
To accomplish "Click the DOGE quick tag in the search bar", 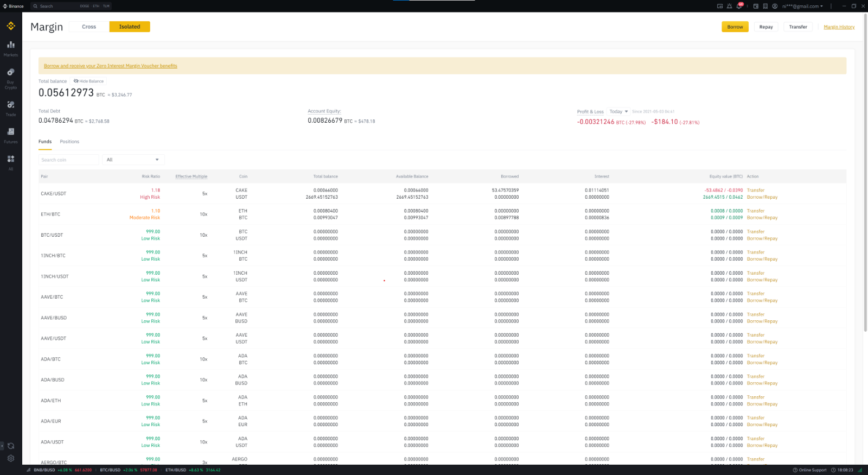I will tap(84, 6).
